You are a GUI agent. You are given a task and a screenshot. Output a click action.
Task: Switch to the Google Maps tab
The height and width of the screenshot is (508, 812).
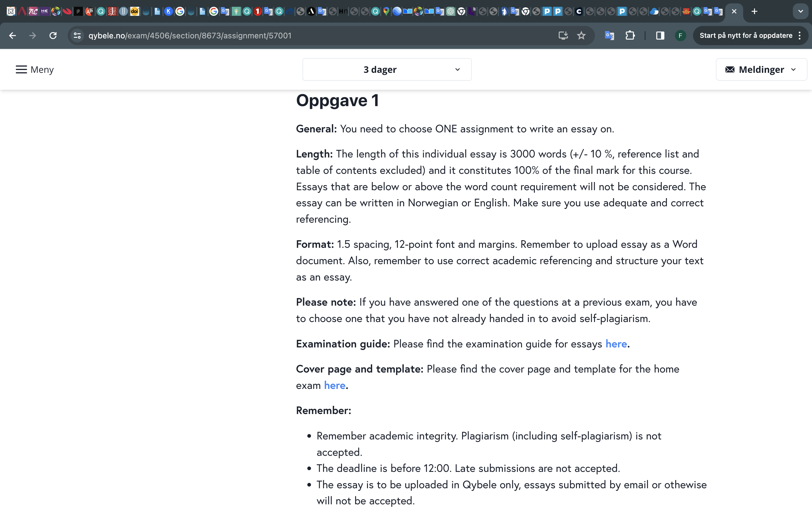pos(386,11)
